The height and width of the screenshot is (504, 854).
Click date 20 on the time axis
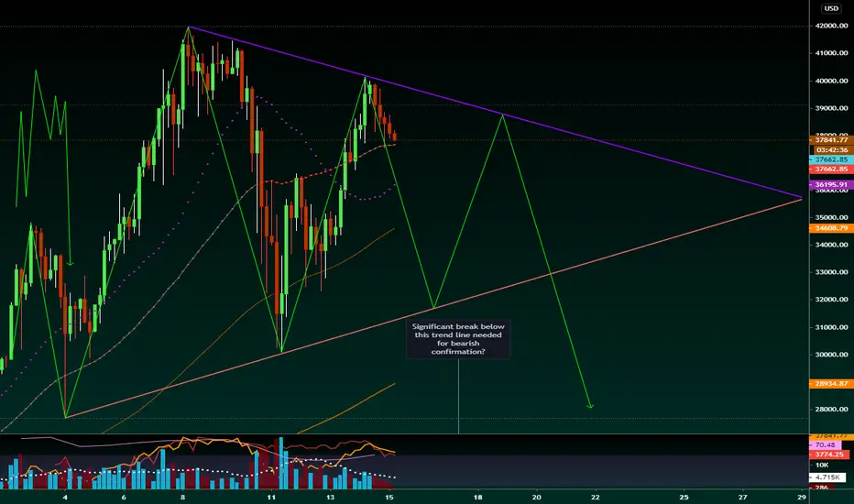[536, 497]
